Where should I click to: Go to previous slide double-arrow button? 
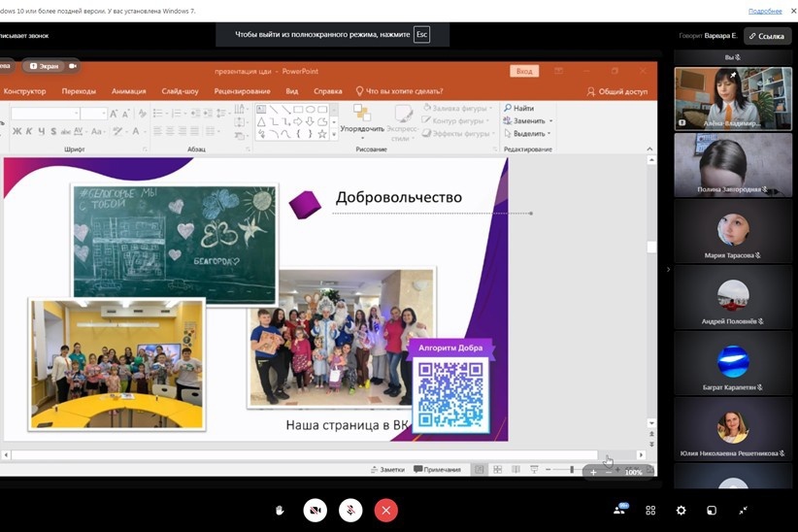point(651,434)
